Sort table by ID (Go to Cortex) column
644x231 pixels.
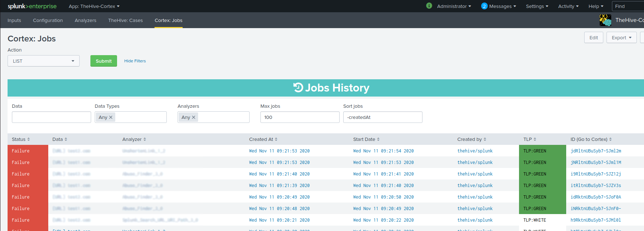(x=591, y=139)
